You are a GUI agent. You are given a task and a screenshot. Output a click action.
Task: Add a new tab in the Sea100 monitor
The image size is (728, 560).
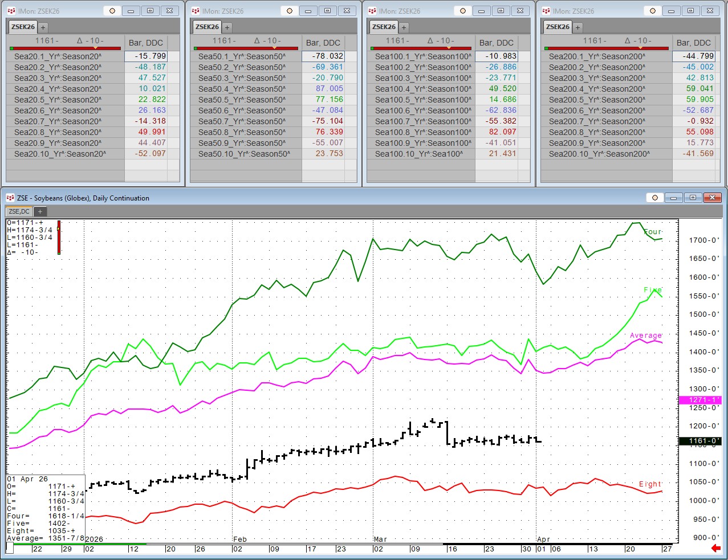404,27
